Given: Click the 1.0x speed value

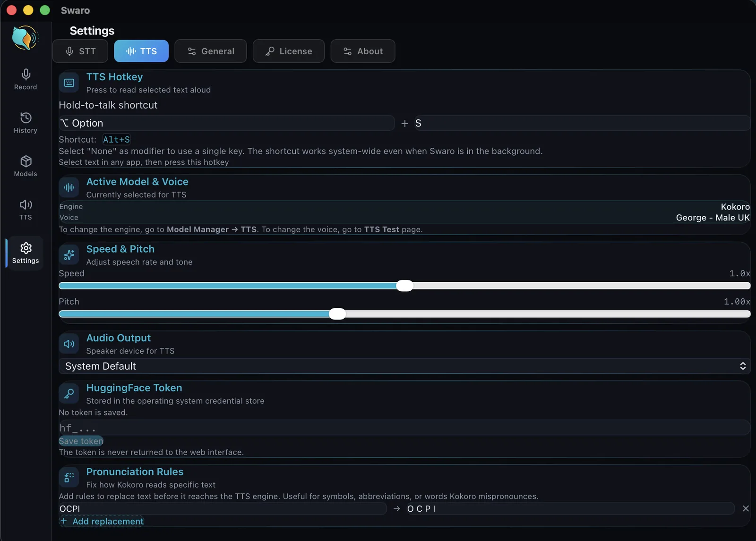Looking at the screenshot, I should 739,273.
